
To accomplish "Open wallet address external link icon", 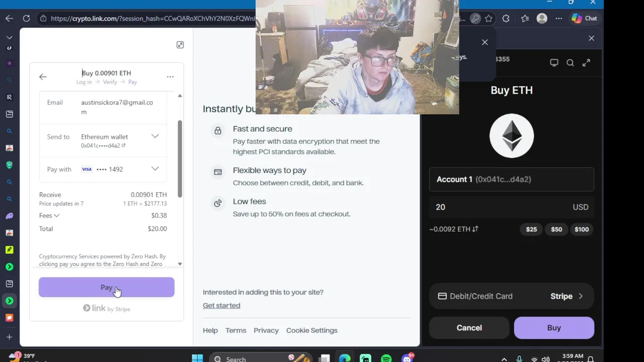I will point(124,145).
